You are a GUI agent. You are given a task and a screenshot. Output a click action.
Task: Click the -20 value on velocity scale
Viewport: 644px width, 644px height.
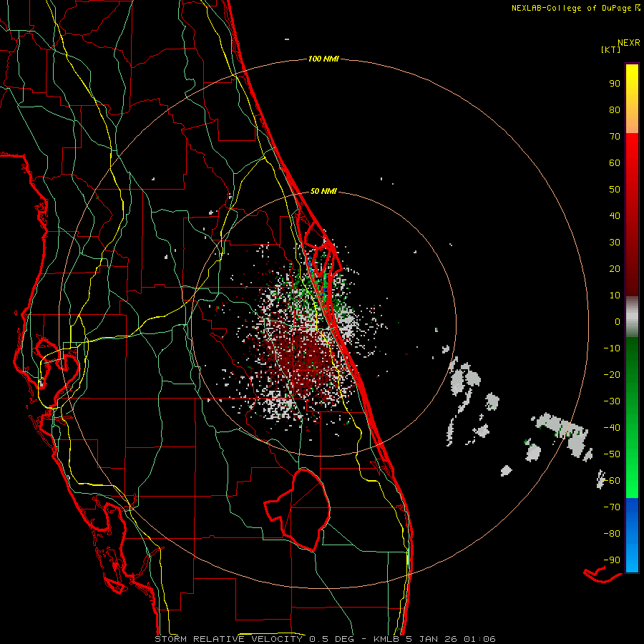click(x=612, y=375)
